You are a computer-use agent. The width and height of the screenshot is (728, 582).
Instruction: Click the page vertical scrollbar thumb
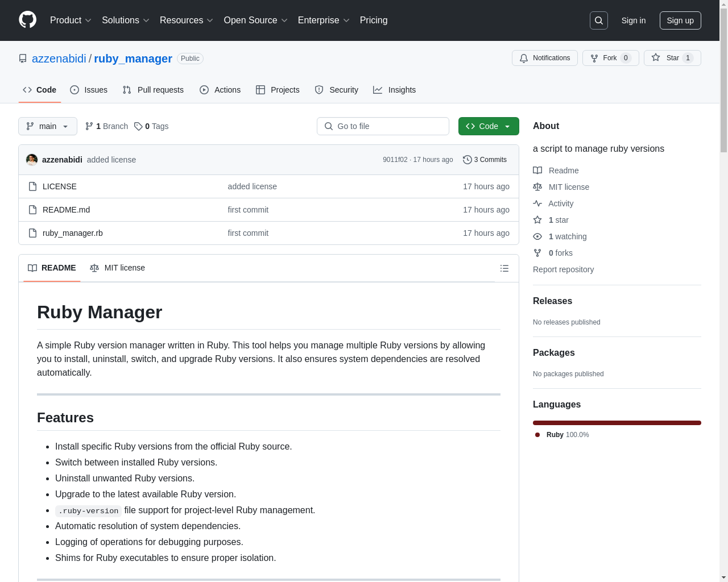(723, 81)
